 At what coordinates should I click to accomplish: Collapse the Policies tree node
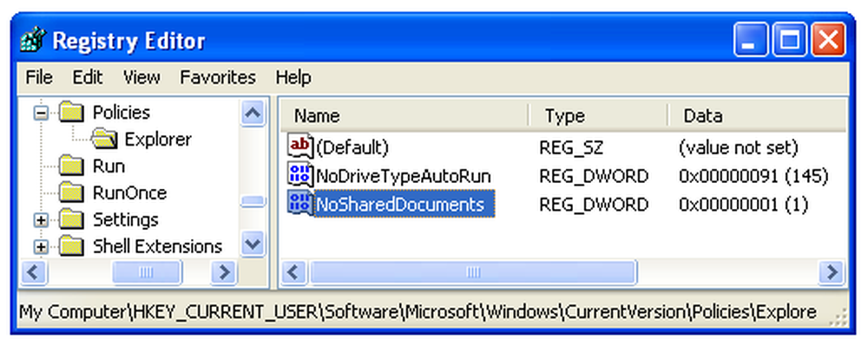point(41,114)
